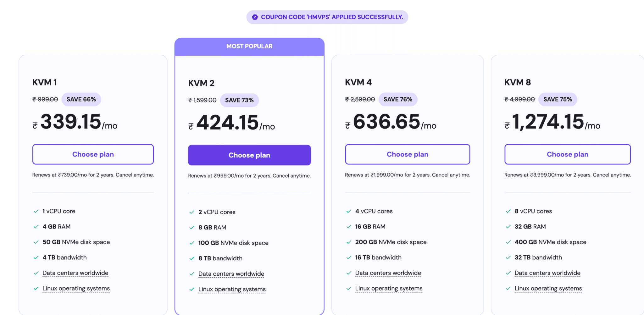Click the checkmark beside 100 GB NVMe disk space
644x315 pixels.
click(192, 243)
